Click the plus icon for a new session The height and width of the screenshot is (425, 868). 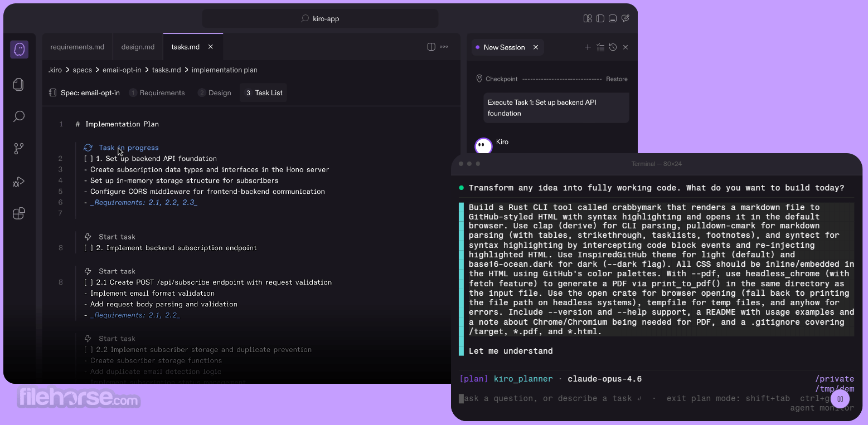coord(588,47)
